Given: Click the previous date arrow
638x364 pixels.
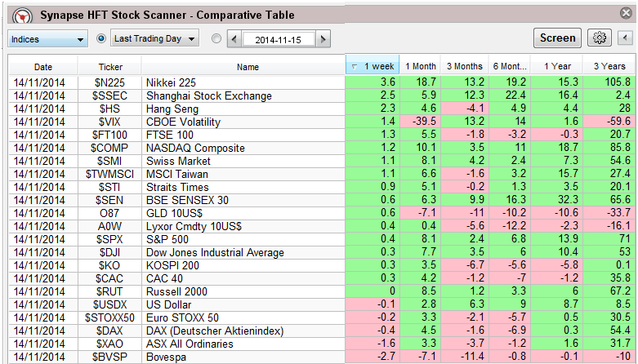Looking at the screenshot, I should pyautogui.click(x=234, y=39).
